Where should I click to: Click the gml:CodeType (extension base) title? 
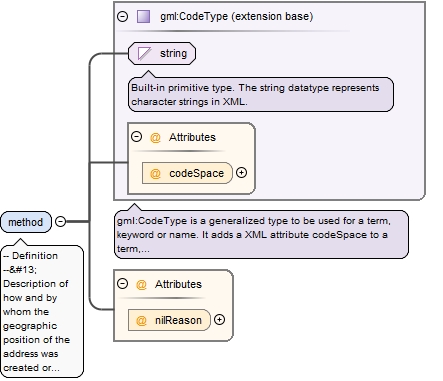(x=236, y=16)
